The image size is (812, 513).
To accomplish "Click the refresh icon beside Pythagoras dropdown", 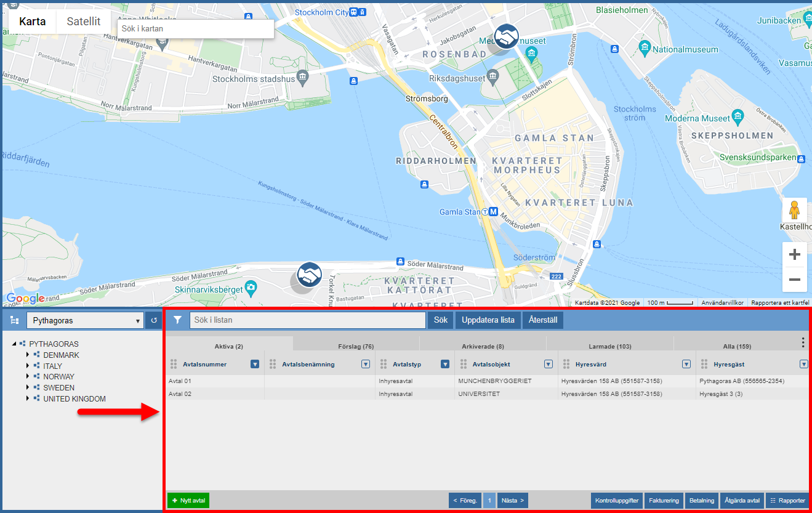I will [155, 321].
